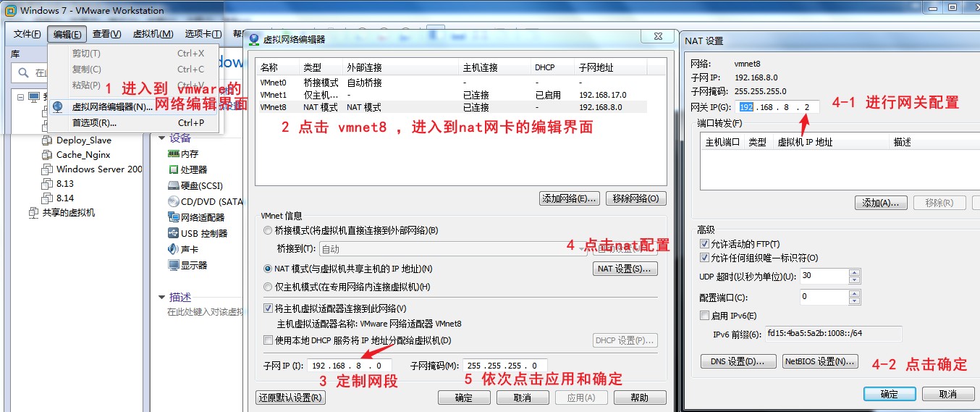Click the 内存 memory device icon

174,154
